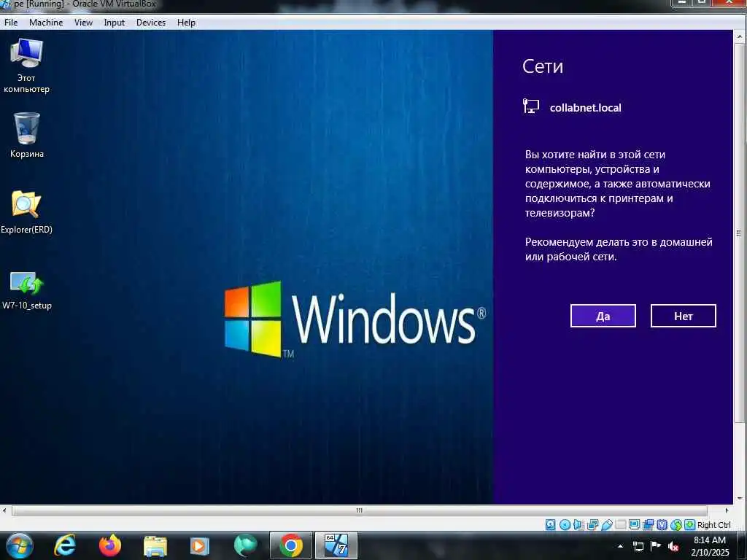Click the green arrow host key icon

tap(690, 525)
